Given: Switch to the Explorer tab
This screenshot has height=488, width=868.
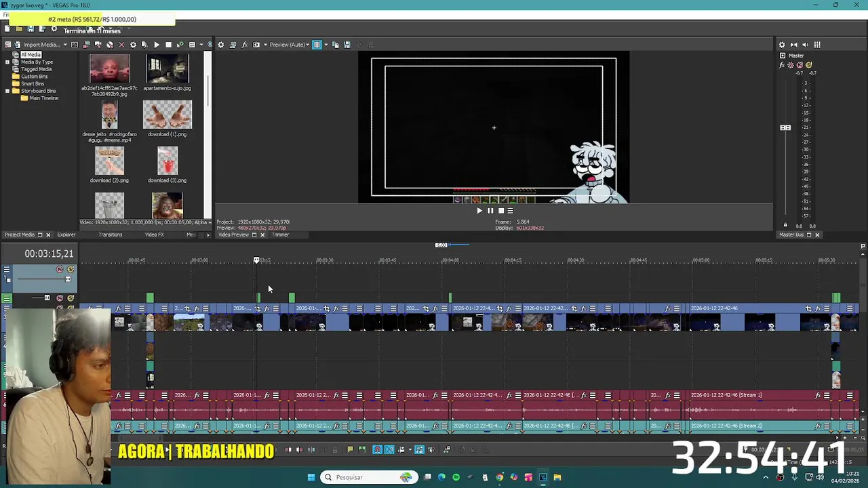Looking at the screenshot, I should [x=66, y=235].
